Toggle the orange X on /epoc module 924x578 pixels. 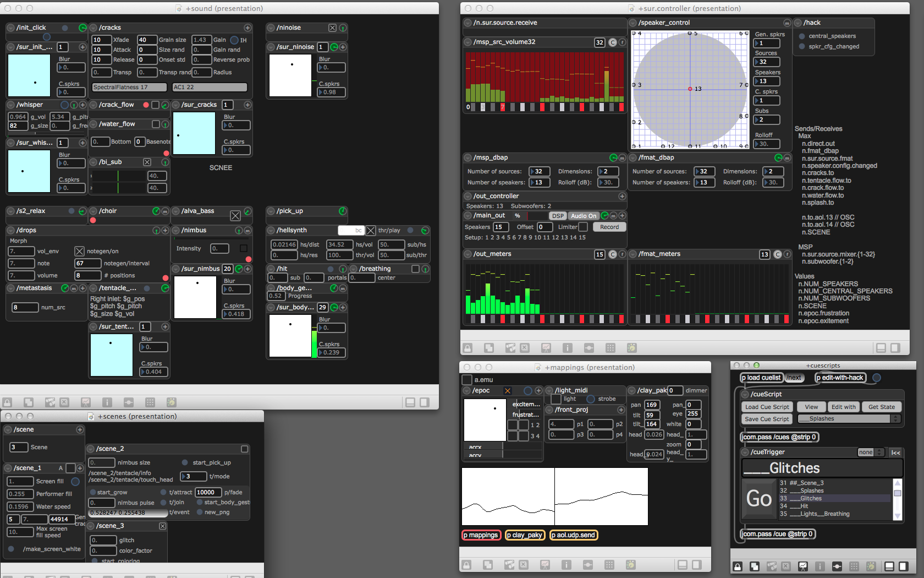coord(508,391)
